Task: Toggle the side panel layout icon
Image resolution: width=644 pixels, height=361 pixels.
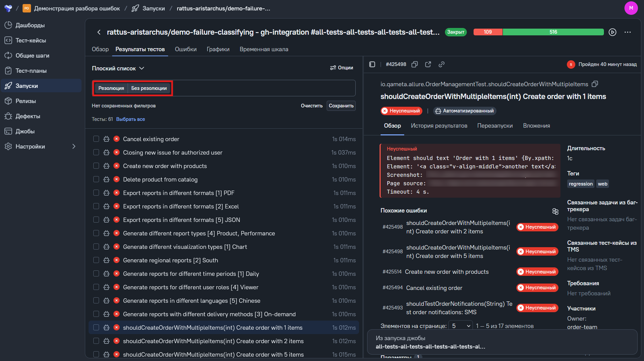Action: click(372, 64)
